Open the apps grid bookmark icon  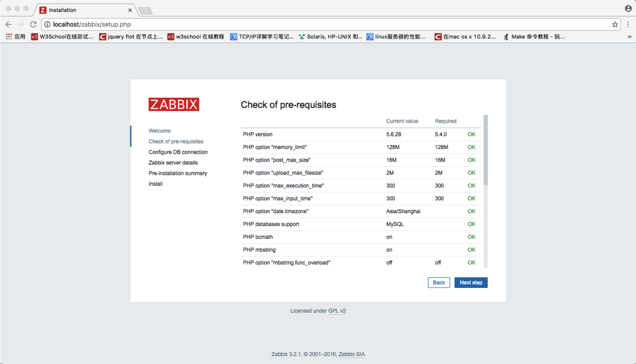tap(9, 37)
